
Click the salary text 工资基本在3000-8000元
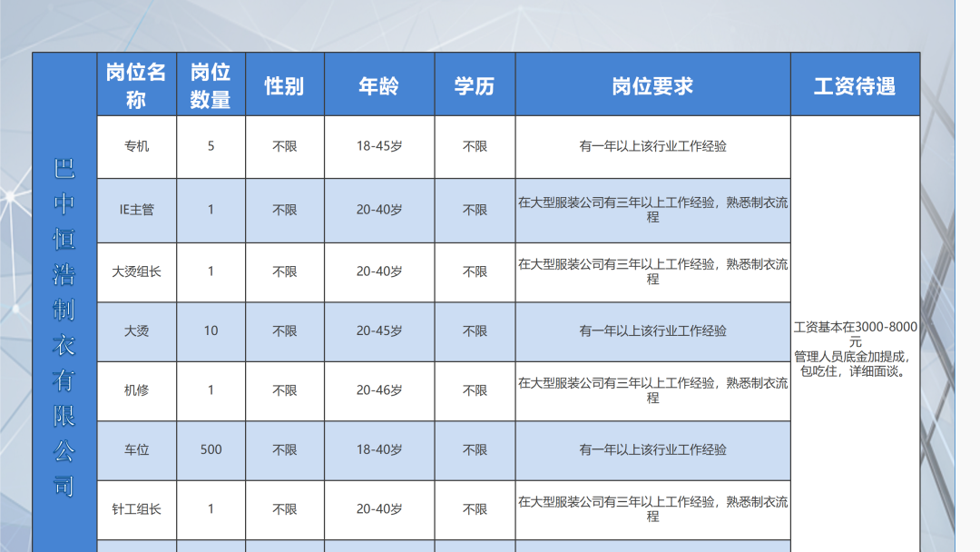click(855, 334)
